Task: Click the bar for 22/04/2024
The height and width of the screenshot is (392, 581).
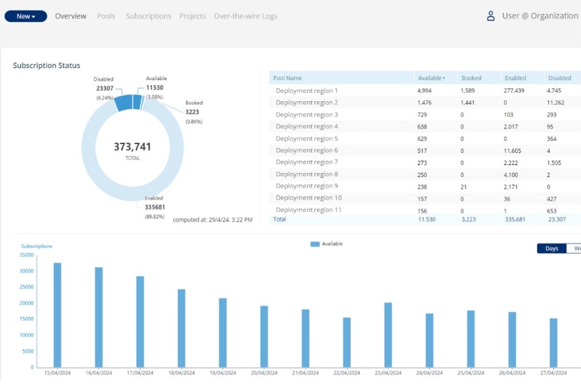Action: tap(347, 343)
